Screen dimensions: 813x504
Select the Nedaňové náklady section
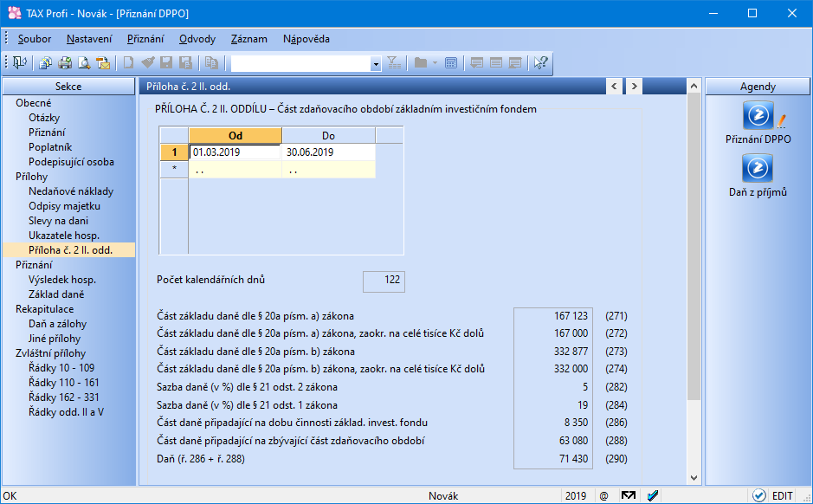(70, 191)
